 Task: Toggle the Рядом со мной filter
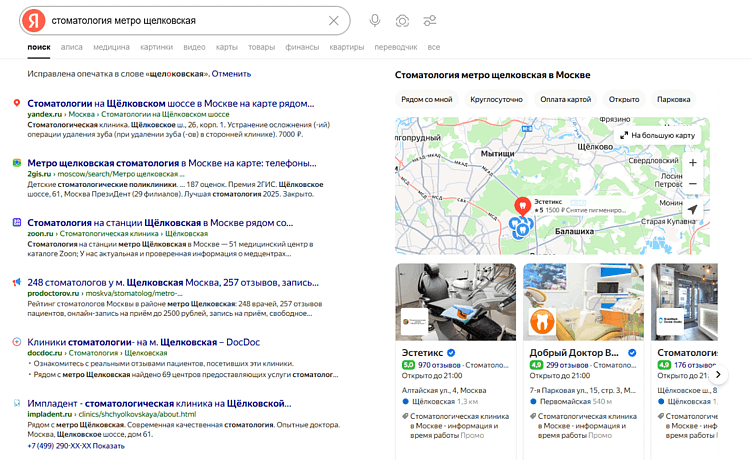click(x=427, y=99)
